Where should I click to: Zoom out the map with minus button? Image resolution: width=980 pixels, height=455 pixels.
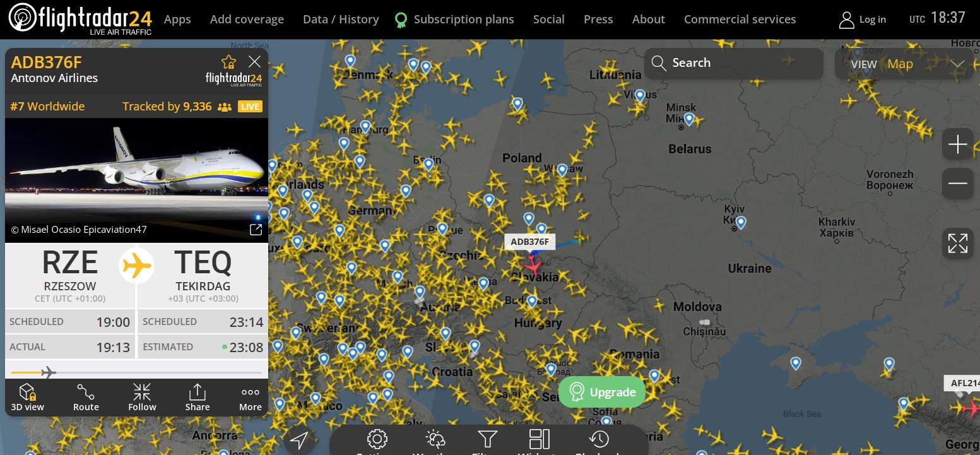point(958,184)
